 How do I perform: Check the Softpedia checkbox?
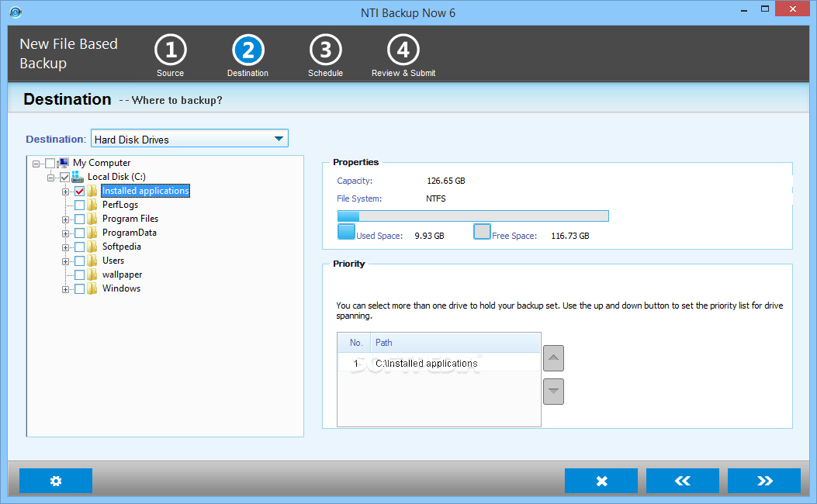pos(80,247)
